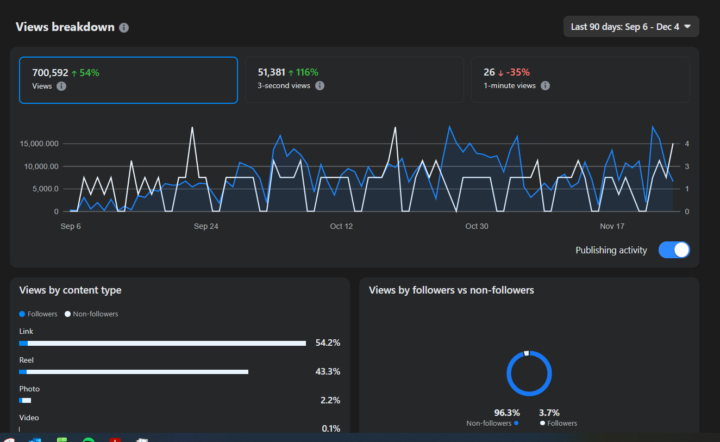
Task: Click the 15,000.000 y-axis label
Action: pyautogui.click(x=39, y=144)
